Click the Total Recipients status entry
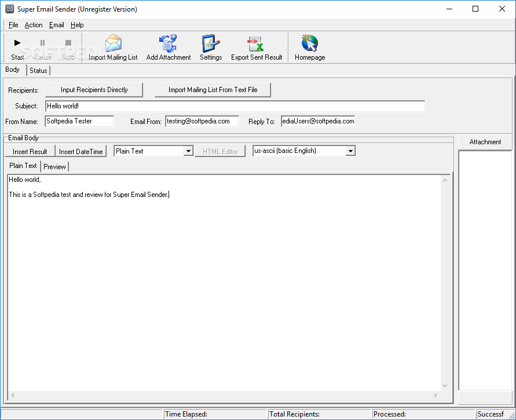The image size is (516, 420). [319, 414]
